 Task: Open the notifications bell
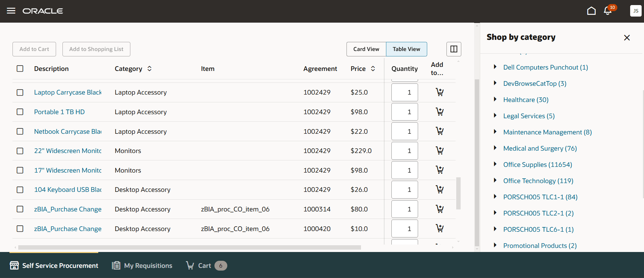(608, 11)
